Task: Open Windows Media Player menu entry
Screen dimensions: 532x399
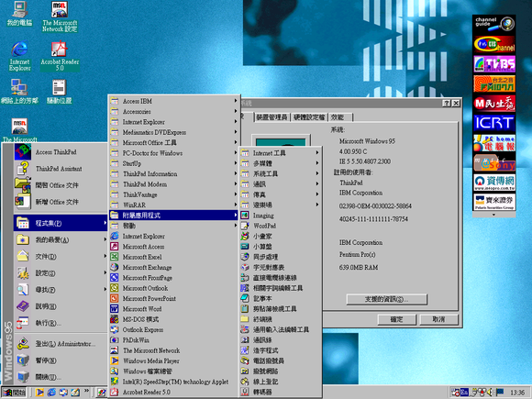Action: coord(173,360)
